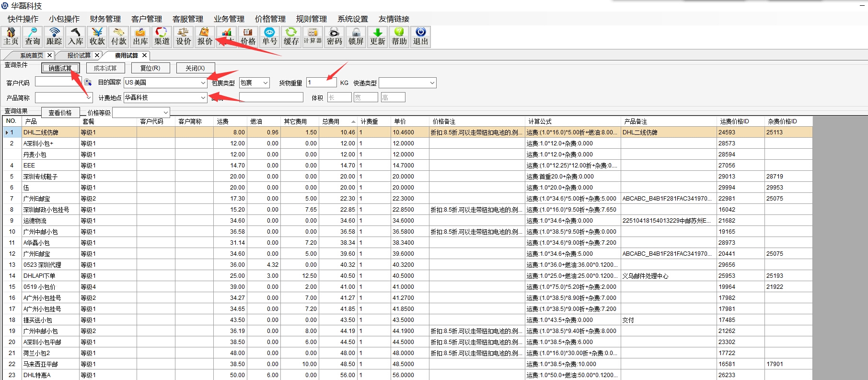Open the 财务管理 menu

[x=105, y=19]
